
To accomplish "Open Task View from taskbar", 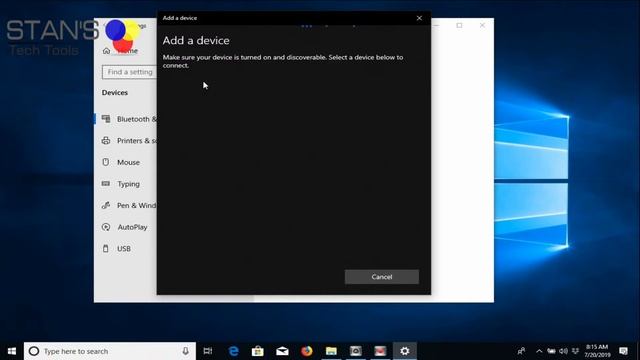I will coord(208,351).
